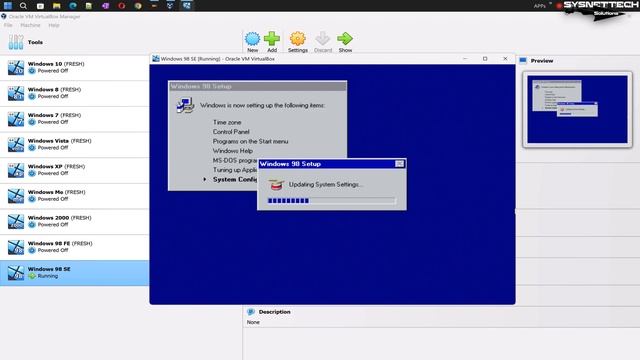
Task: Click the 'None' description text
Action: 253,322
